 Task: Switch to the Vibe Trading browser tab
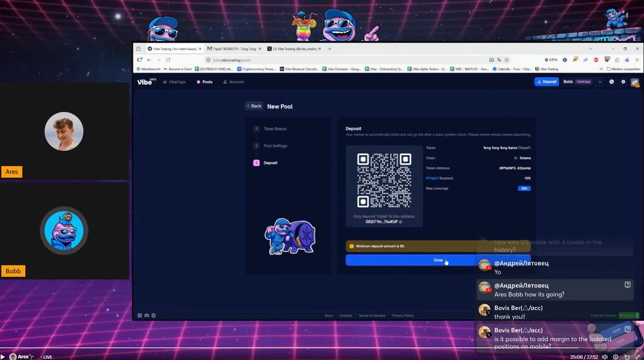point(175,49)
